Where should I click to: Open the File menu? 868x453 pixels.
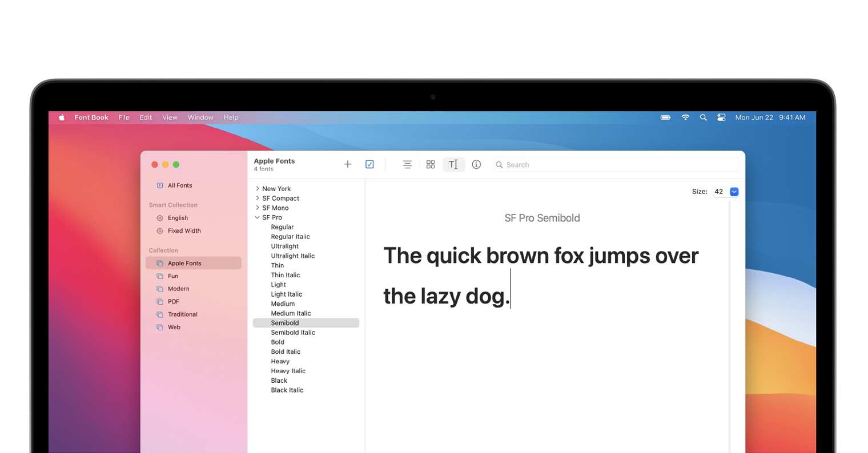coord(124,118)
